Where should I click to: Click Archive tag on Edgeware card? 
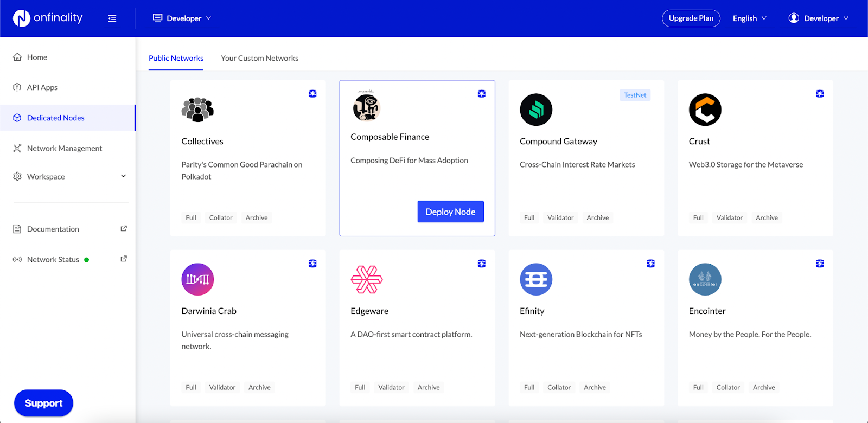click(429, 387)
